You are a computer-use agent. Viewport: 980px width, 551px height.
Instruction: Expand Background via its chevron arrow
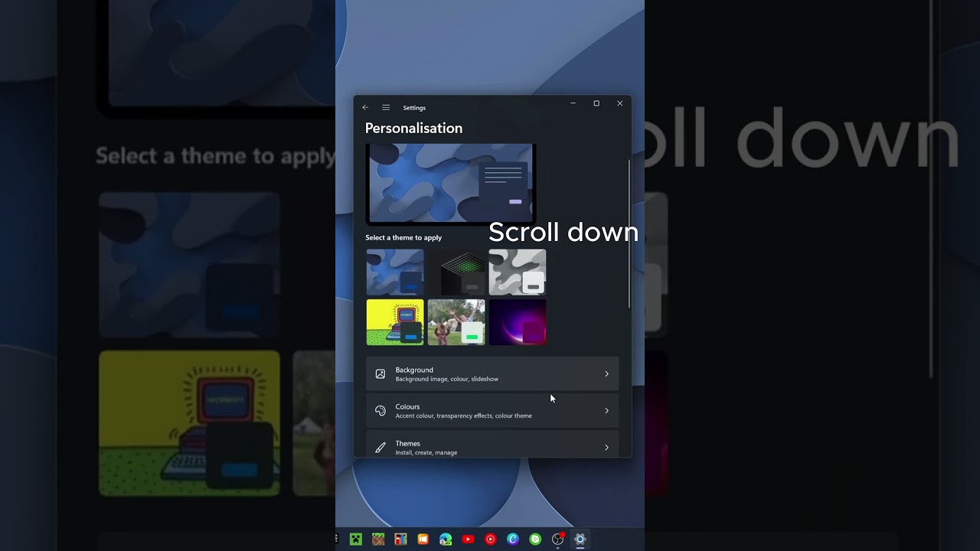pyautogui.click(x=606, y=374)
